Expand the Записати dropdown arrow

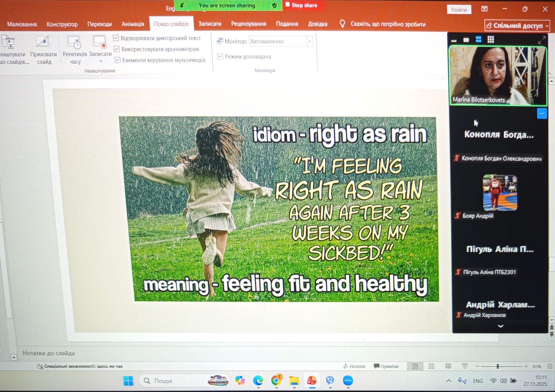(101, 61)
